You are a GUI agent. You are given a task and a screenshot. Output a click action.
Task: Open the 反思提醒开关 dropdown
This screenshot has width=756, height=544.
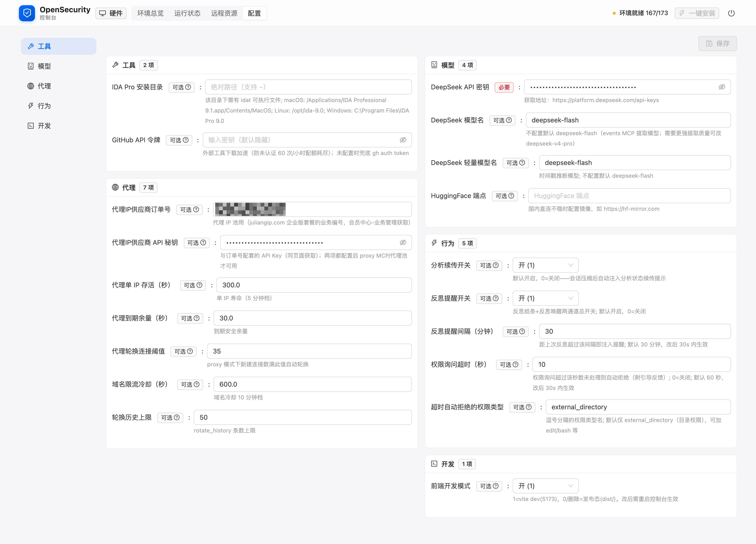545,298
